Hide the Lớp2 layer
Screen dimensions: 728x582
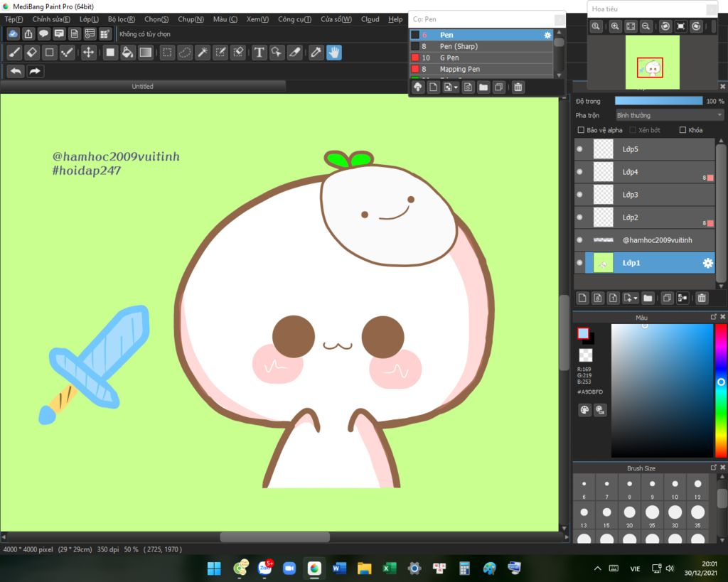pyautogui.click(x=579, y=217)
